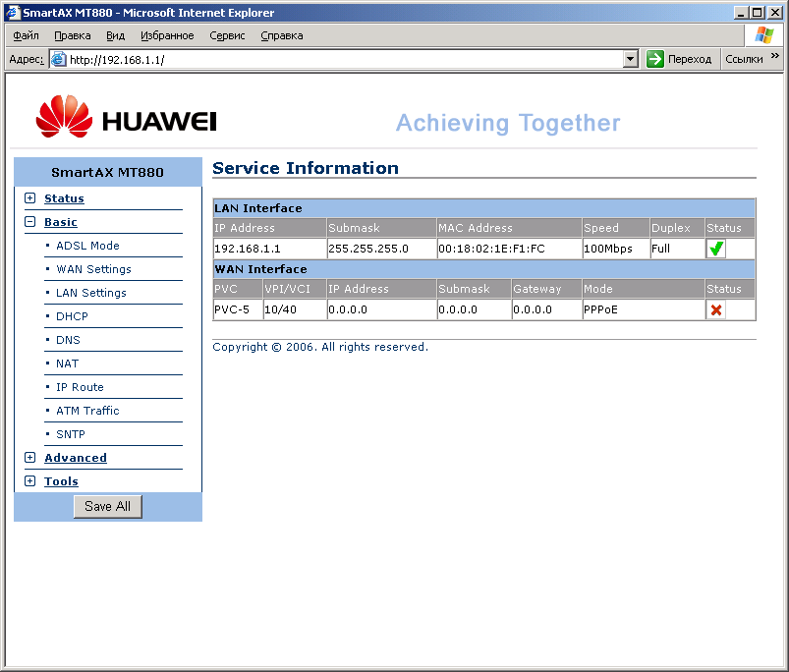789x672 pixels.
Task: Click the bullet next to SNTP entry
Action: tap(46, 434)
